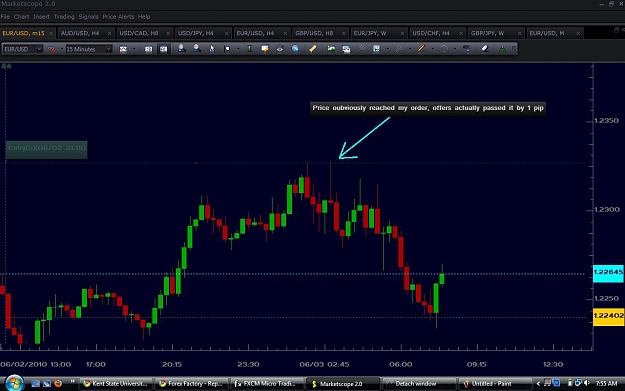The image size is (625, 391).
Task: Open the Signals menu
Action: click(88, 17)
